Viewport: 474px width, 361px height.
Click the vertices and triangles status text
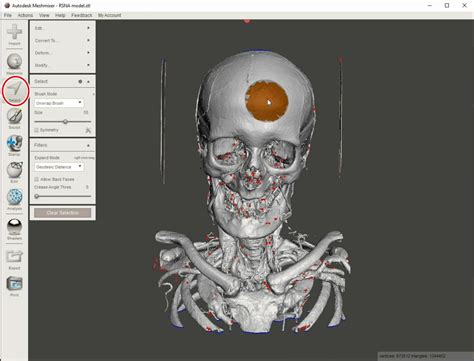[x=412, y=356]
